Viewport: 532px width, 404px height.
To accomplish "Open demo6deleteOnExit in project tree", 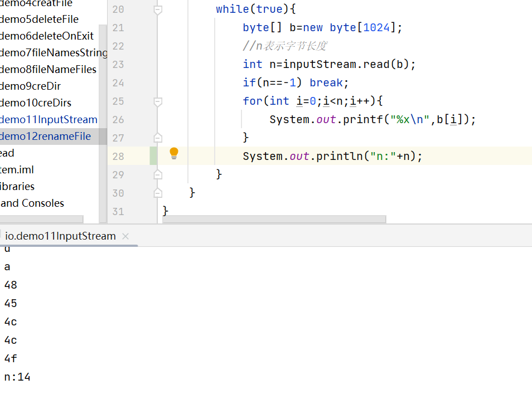I will (x=46, y=36).
